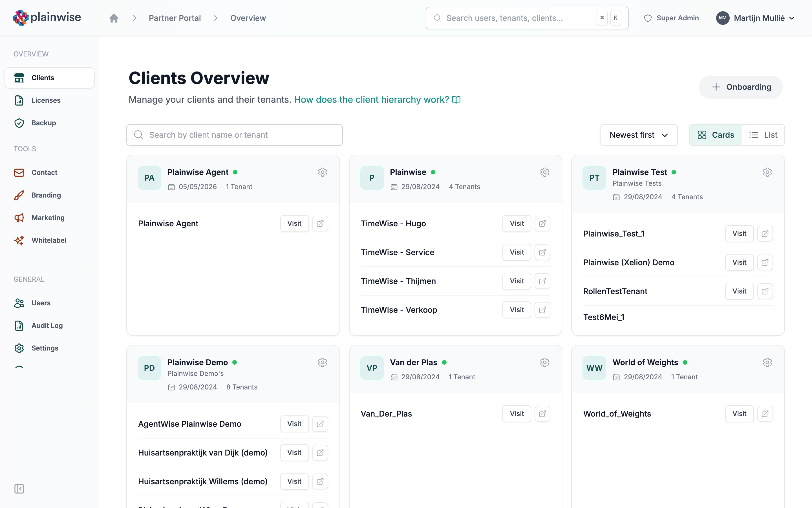Open Branding in the sidebar
812x508 pixels.
pyautogui.click(x=49, y=195)
